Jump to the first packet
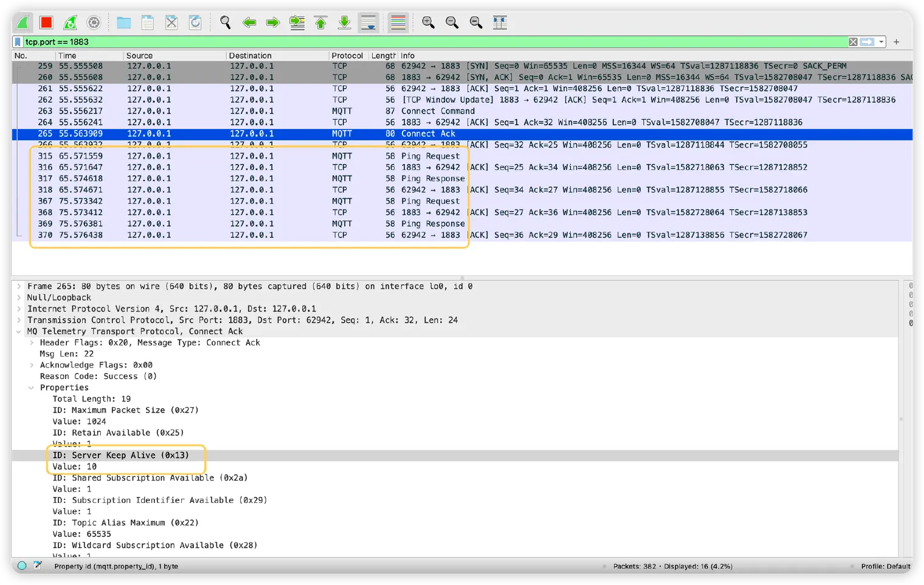 pos(321,22)
